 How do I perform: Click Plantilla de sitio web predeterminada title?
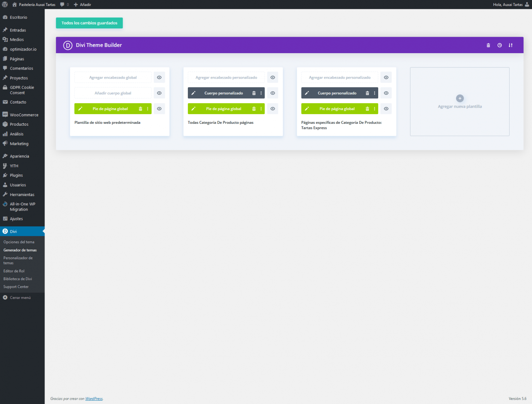(x=107, y=123)
